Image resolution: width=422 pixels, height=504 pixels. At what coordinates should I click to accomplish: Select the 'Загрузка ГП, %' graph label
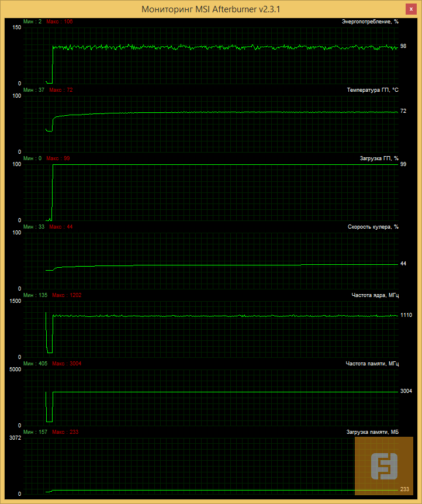click(379, 158)
